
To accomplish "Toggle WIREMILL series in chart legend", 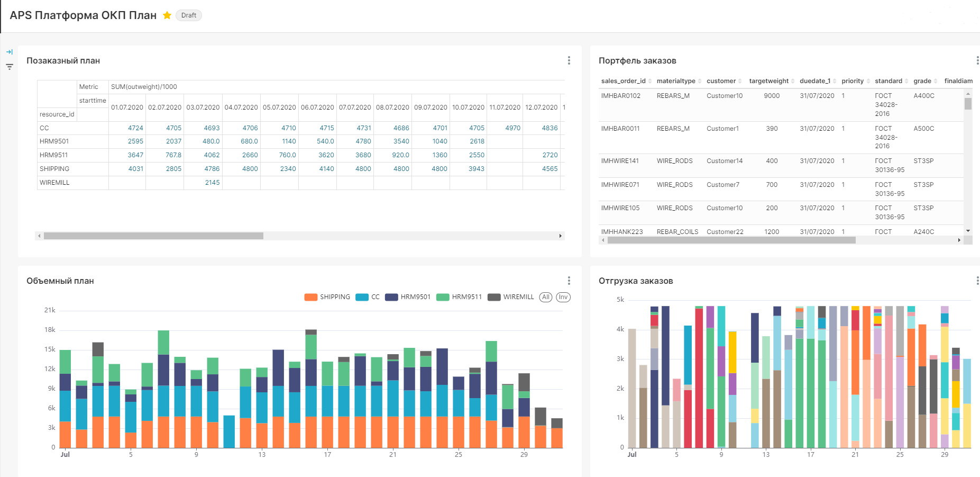I will click(x=511, y=297).
